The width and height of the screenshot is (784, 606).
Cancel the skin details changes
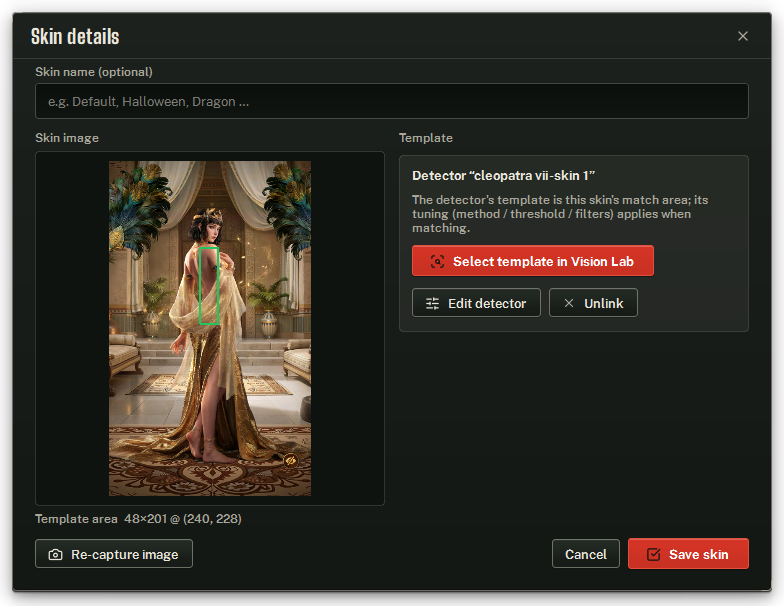point(586,554)
